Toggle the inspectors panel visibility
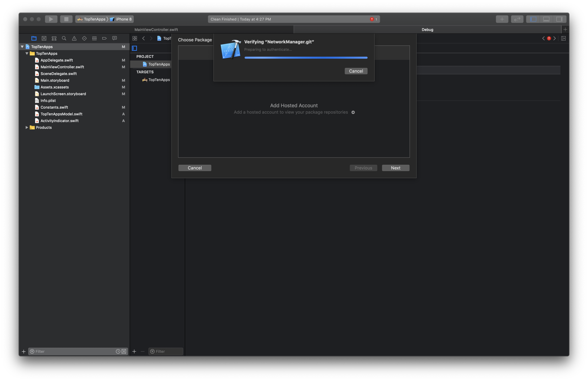The image size is (588, 381). (x=559, y=19)
